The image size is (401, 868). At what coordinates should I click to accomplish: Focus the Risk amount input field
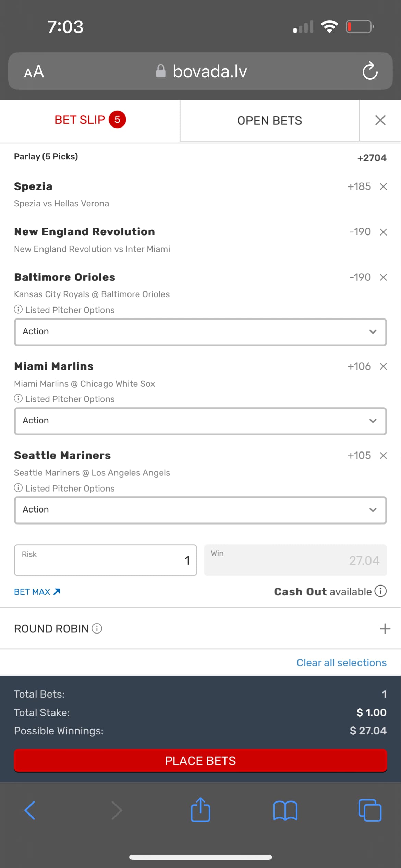[x=106, y=560]
